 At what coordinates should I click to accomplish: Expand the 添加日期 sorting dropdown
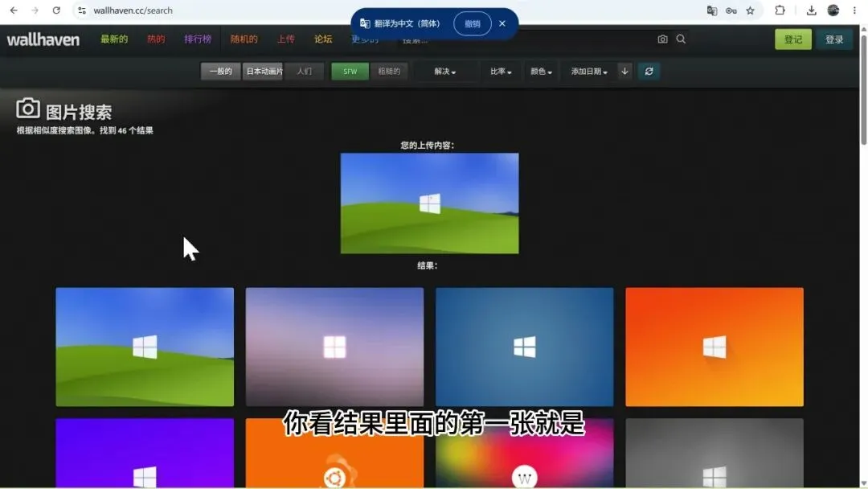589,72
